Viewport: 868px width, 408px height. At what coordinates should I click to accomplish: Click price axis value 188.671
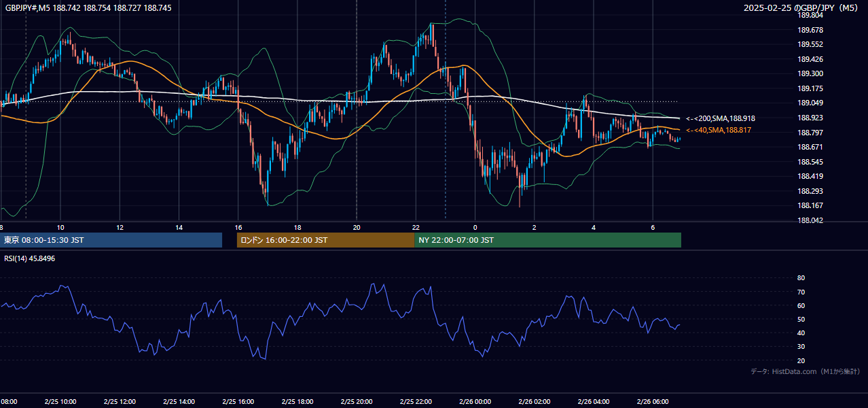pos(810,147)
